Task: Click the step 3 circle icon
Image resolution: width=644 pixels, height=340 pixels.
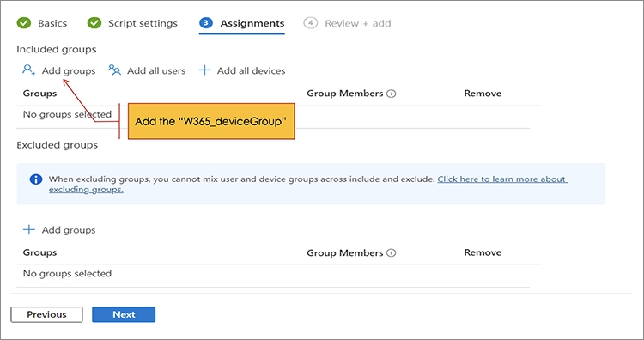Action: point(206,23)
